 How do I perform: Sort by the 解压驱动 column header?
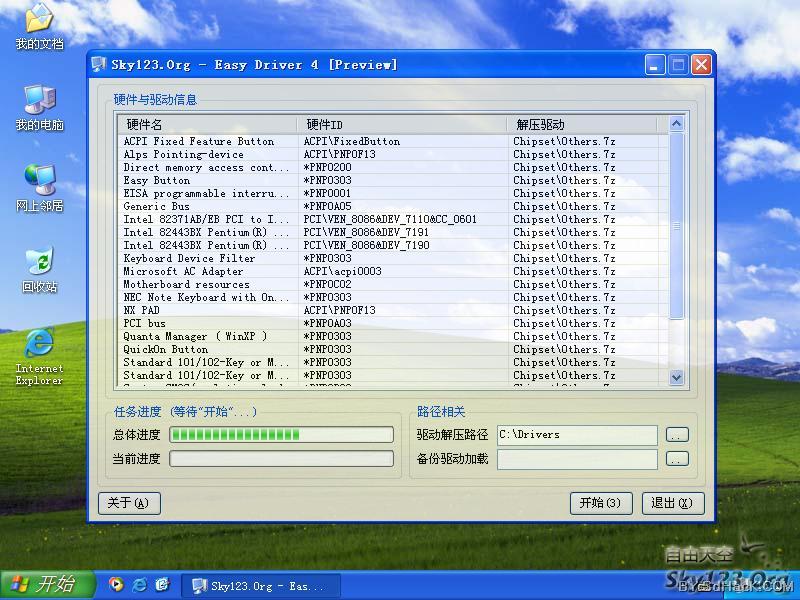coord(582,124)
